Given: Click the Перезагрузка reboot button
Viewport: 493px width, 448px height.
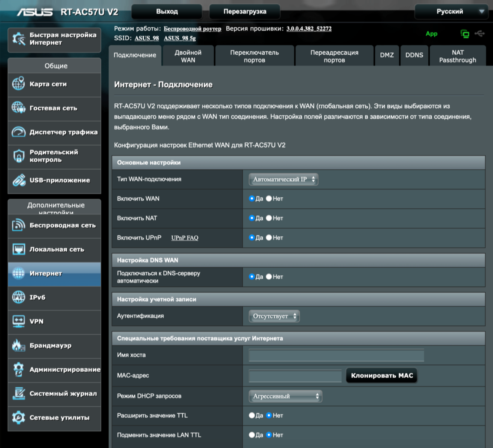Looking at the screenshot, I should click(245, 12).
